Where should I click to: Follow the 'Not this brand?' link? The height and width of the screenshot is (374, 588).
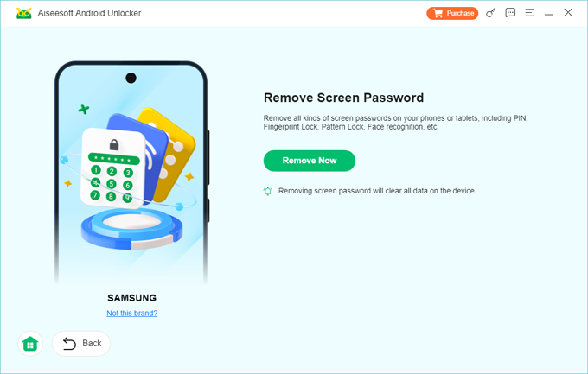coord(132,314)
